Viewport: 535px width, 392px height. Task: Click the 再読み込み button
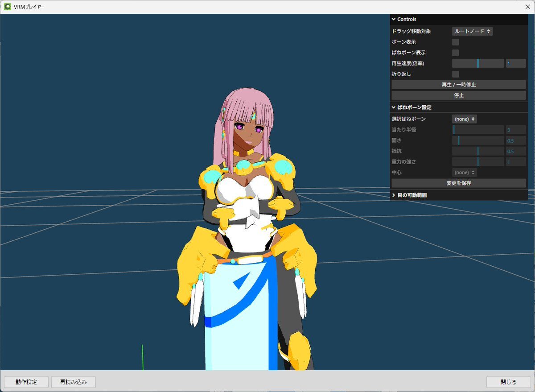(x=73, y=382)
